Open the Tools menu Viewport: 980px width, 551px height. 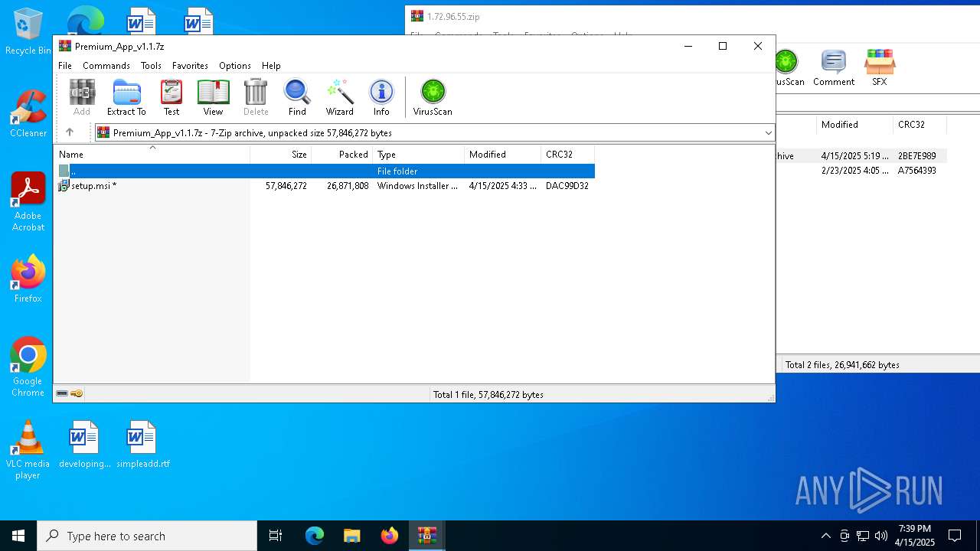coord(151,66)
